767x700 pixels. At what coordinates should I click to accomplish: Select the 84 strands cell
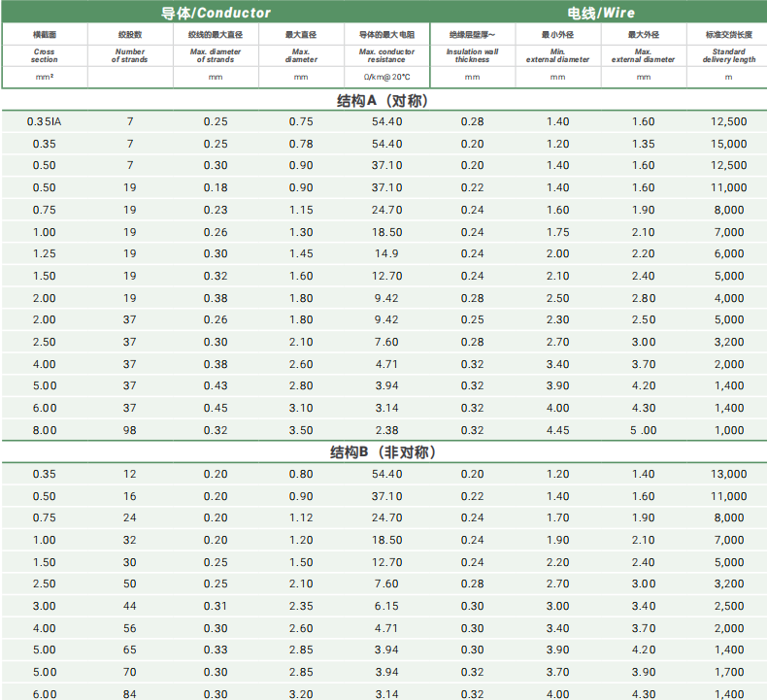coord(130,693)
